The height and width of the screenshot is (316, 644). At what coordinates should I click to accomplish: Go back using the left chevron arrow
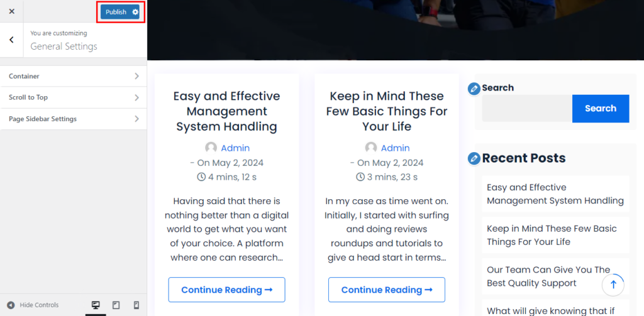[x=11, y=40]
